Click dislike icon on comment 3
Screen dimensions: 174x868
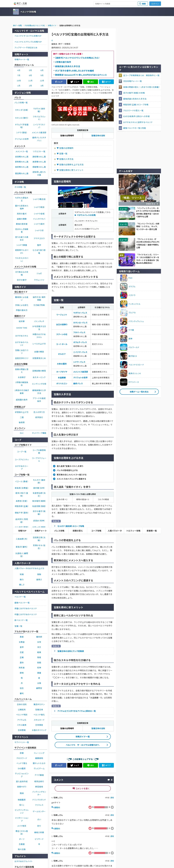pyautogui.click(x=112, y=828)
